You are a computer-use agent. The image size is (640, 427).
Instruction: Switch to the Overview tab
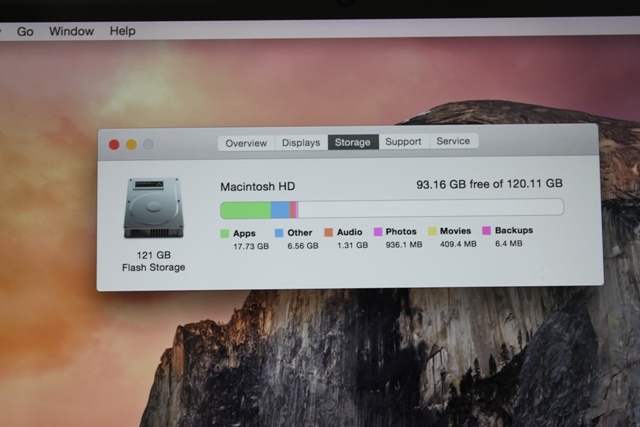pos(246,143)
